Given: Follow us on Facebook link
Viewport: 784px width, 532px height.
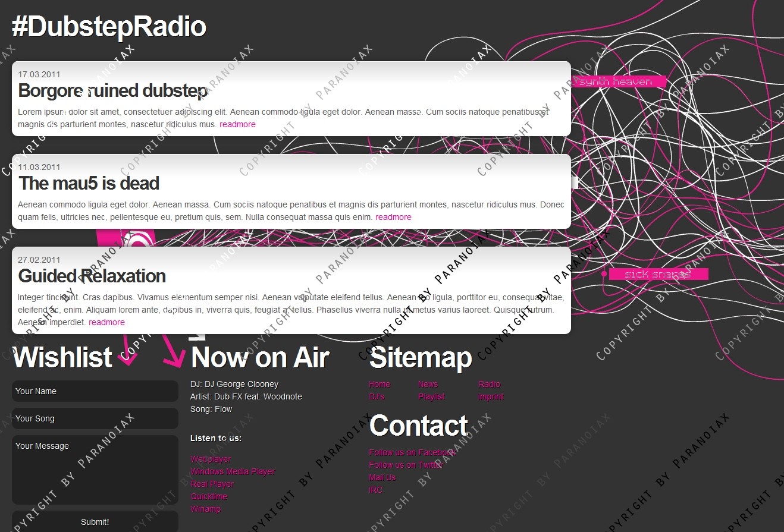Looking at the screenshot, I should coord(412,452).
